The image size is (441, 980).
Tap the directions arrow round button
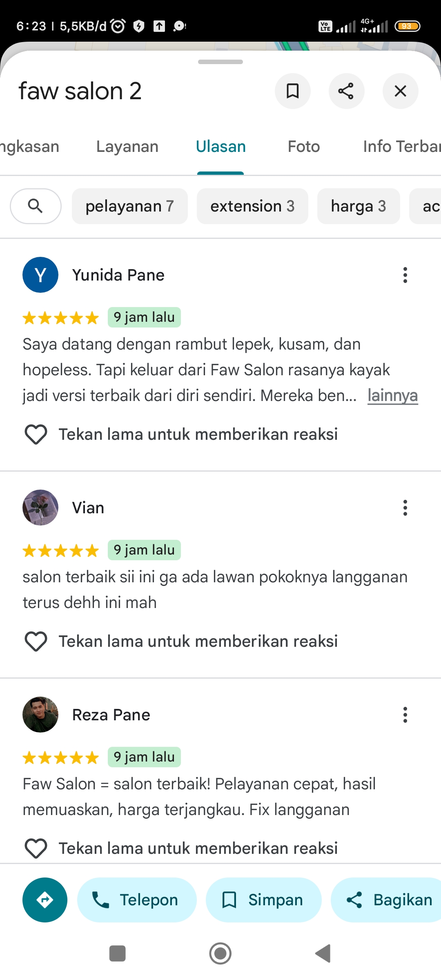click(x=45, y=900)
